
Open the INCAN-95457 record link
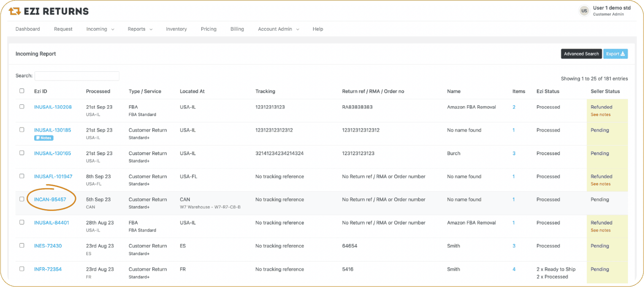point(50,200)
